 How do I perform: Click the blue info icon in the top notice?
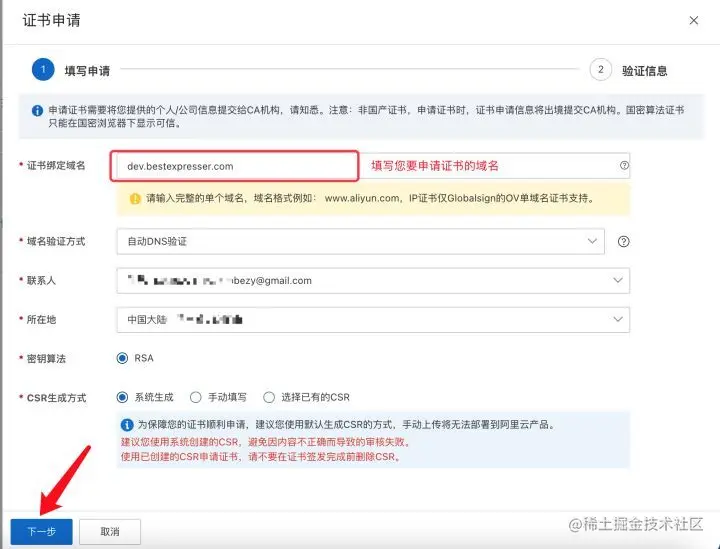37,111
